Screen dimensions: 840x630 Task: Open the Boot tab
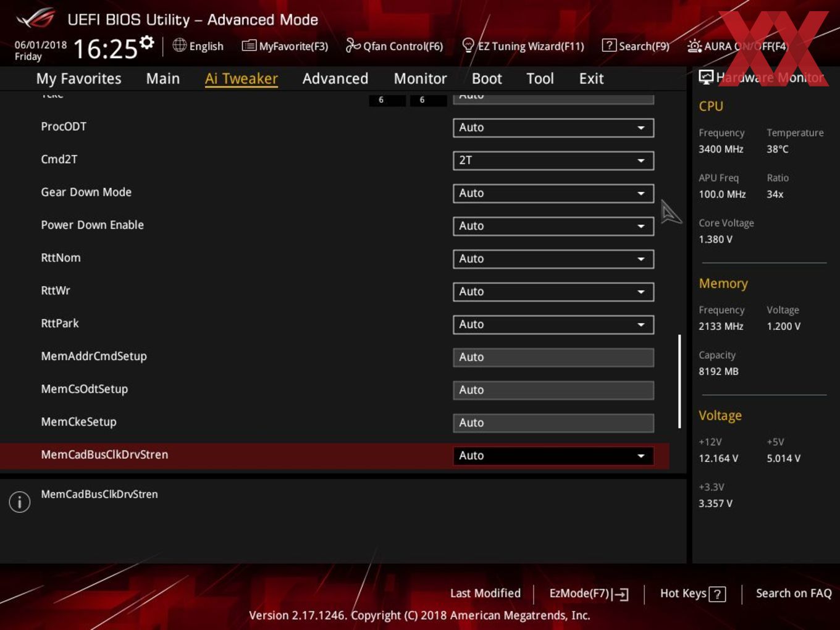pos(487,78)
